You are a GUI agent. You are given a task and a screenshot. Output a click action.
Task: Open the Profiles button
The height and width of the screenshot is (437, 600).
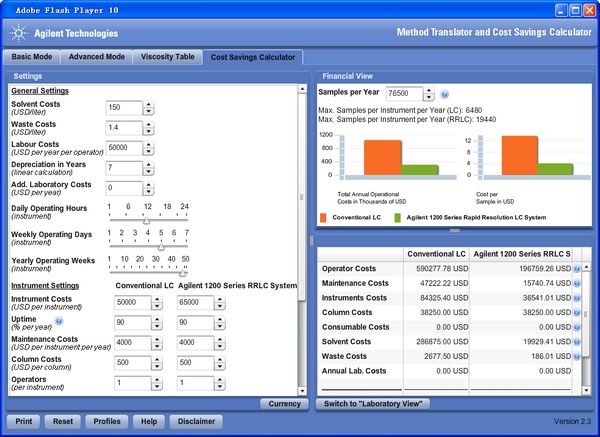107,421
